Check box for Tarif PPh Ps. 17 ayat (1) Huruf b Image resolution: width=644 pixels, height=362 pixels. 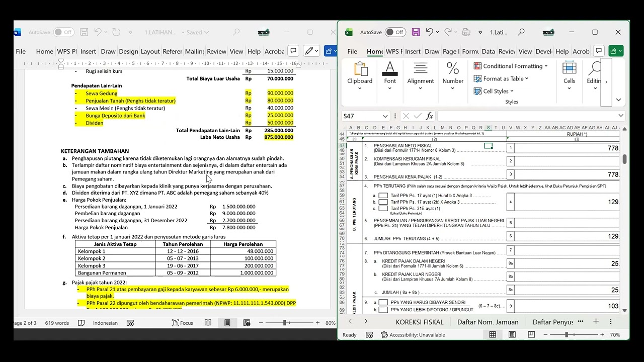click(x=383, y=196)
